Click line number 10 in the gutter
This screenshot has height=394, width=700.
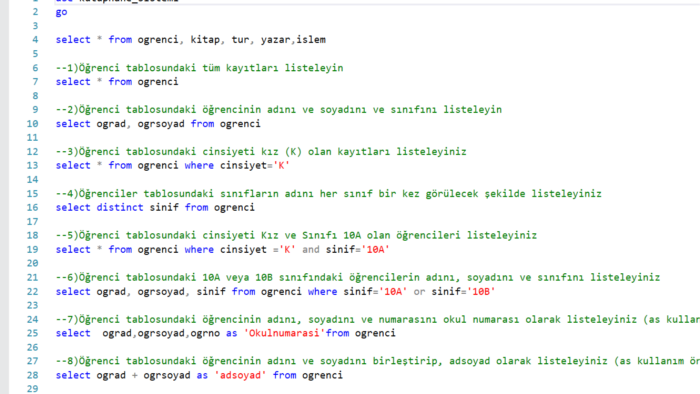(x=32, y=124)
